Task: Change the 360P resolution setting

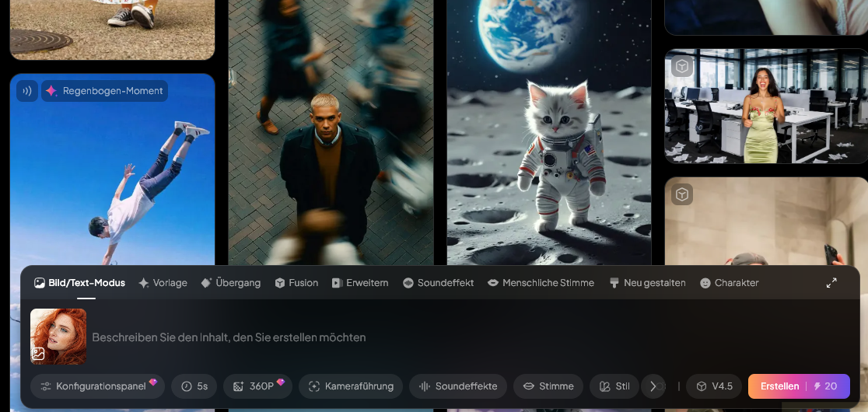Action: (x=258, y=386)
